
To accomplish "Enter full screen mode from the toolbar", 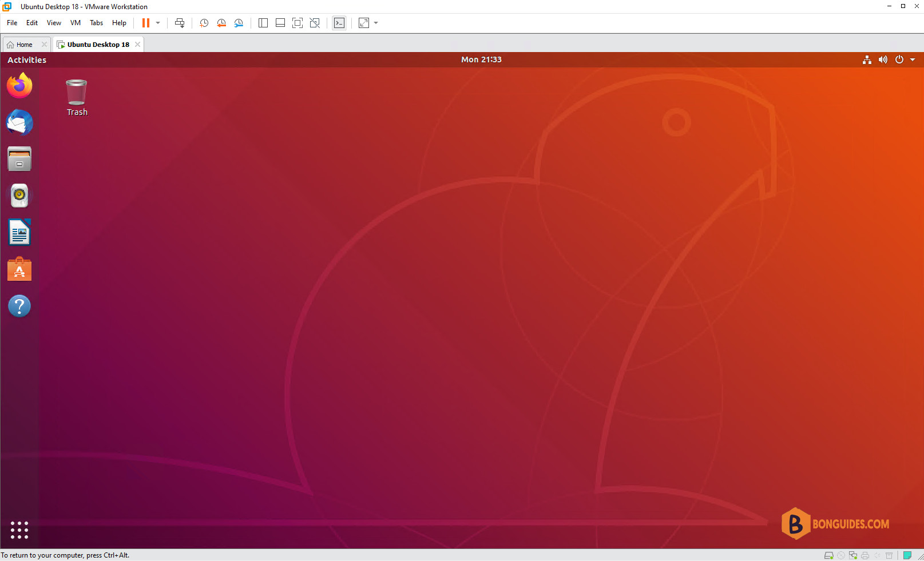I will 298,23.
